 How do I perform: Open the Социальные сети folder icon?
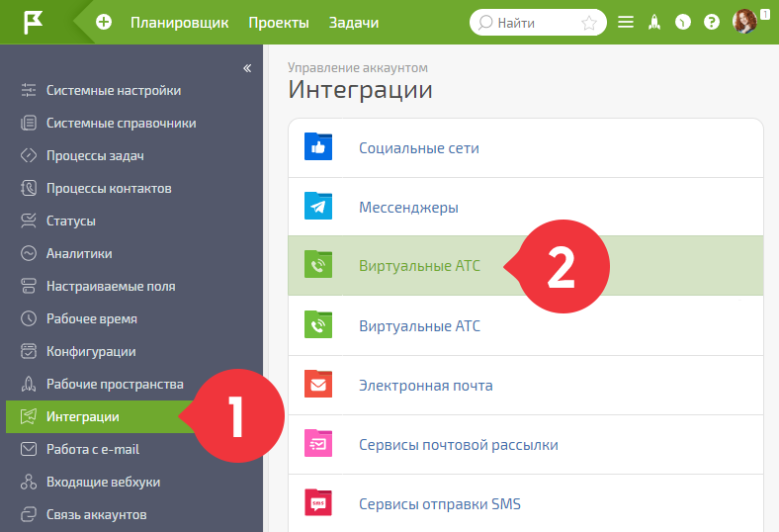[318, 146]
